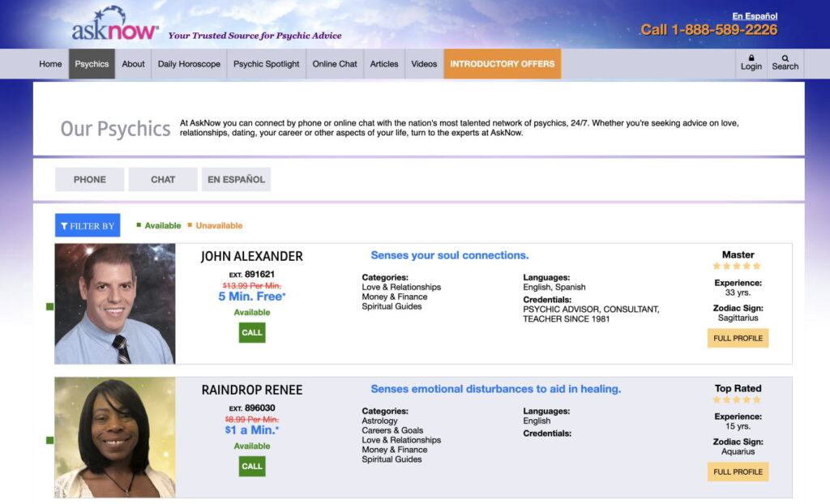Open the Search magnifier icon
The height and width of the screenshot is (504, 830).
pyautogui.click(x=785, y=58)
